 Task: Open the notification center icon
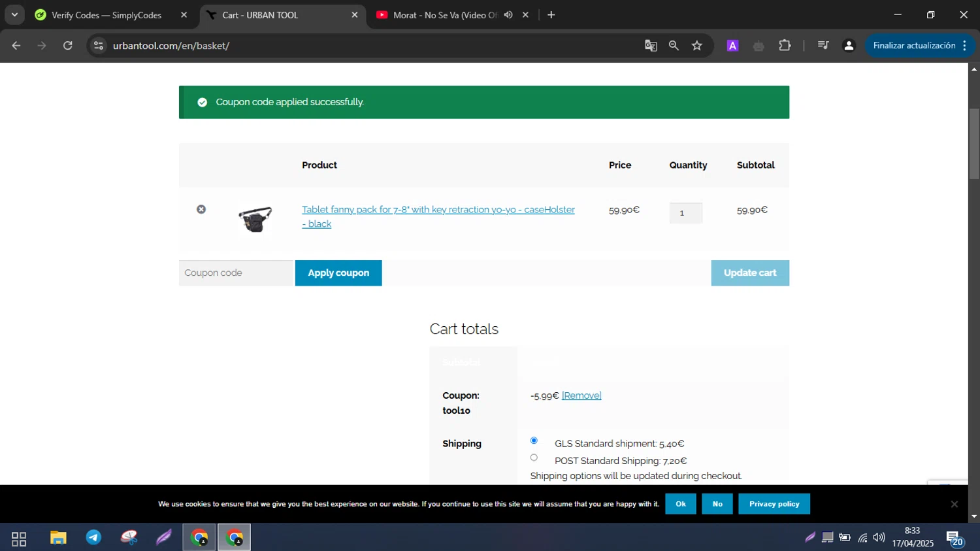(955, 539)
